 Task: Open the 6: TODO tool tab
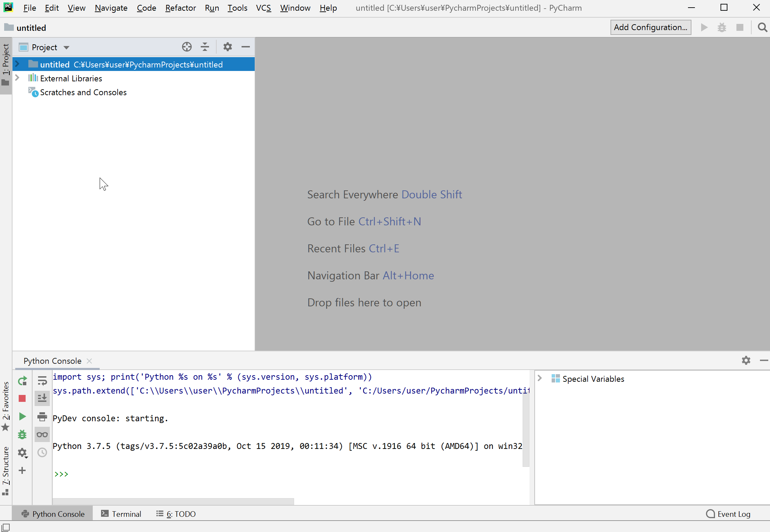tap(176, 514)
